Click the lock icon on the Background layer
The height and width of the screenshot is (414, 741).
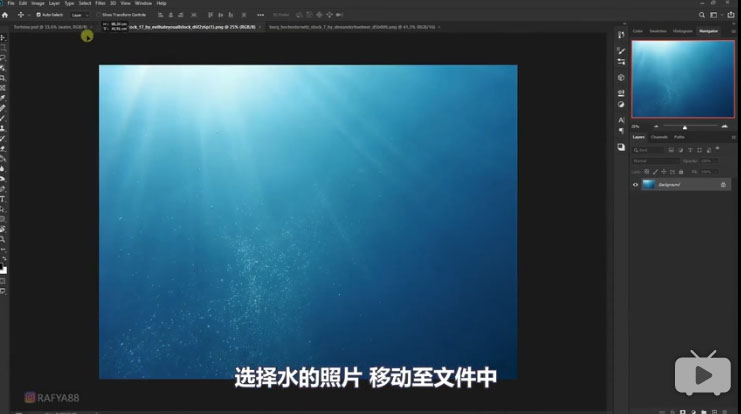coord(723,184)
